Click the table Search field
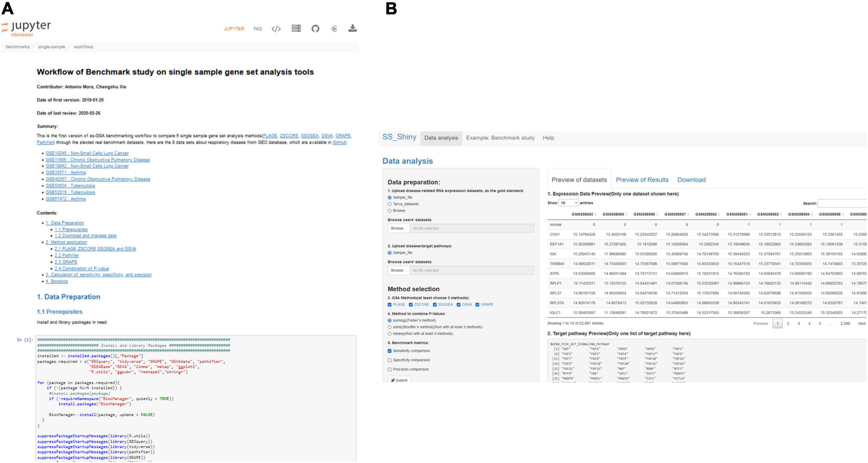Viewport: 868px width, 463px height. point(842,203)
